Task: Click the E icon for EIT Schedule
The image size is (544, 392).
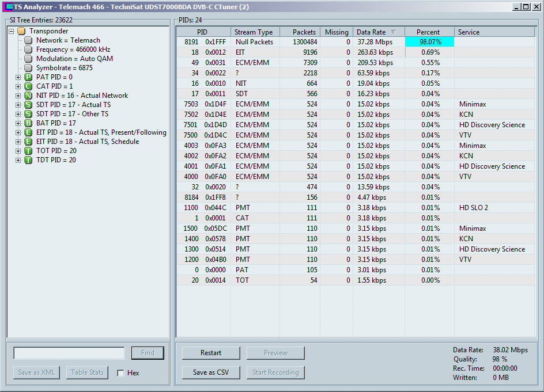Action: pyautogui.click(x=28, y=142)
